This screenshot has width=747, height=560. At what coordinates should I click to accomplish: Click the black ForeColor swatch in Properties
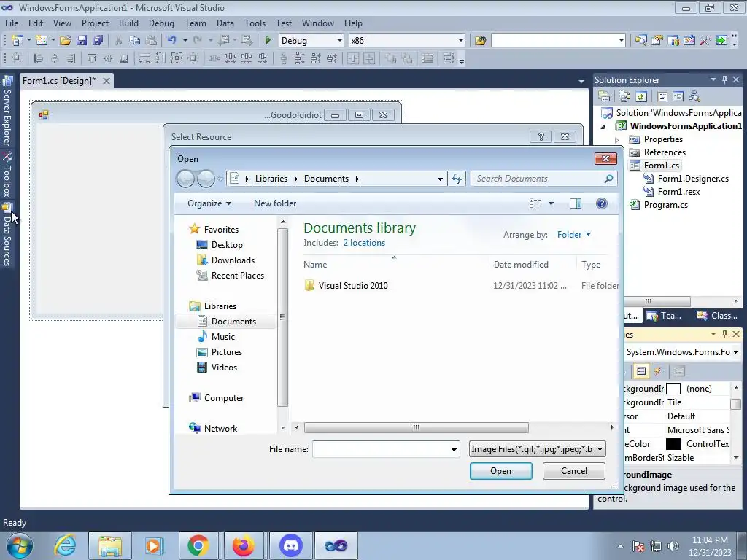coord(673,444)
